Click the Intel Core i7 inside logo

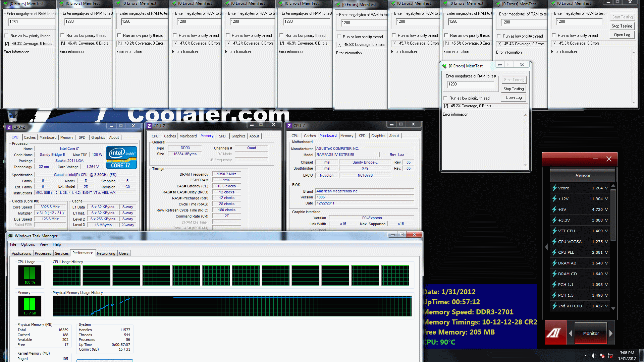[x=121, y=157]
